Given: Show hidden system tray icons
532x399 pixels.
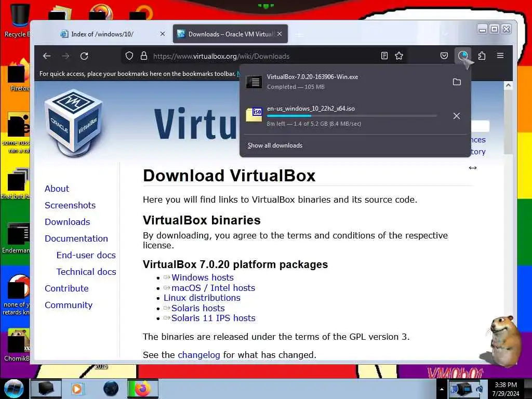Looking at the screenshot, I should click(x=442, y=389).
